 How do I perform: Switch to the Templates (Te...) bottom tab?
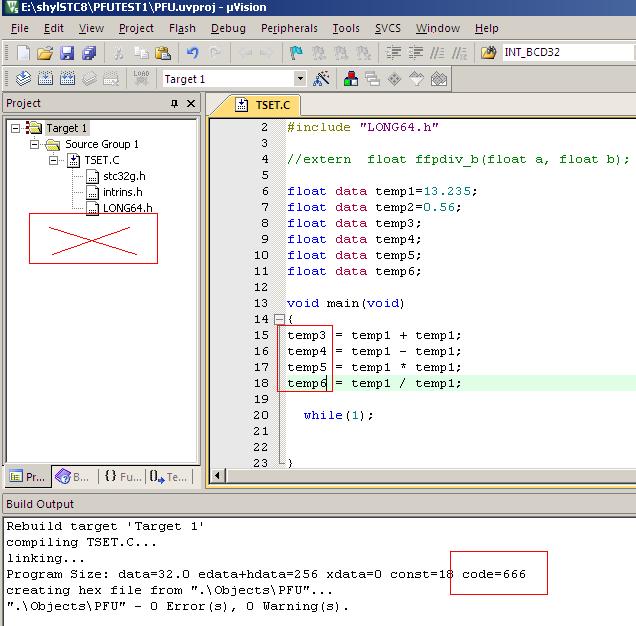(169, 477)
